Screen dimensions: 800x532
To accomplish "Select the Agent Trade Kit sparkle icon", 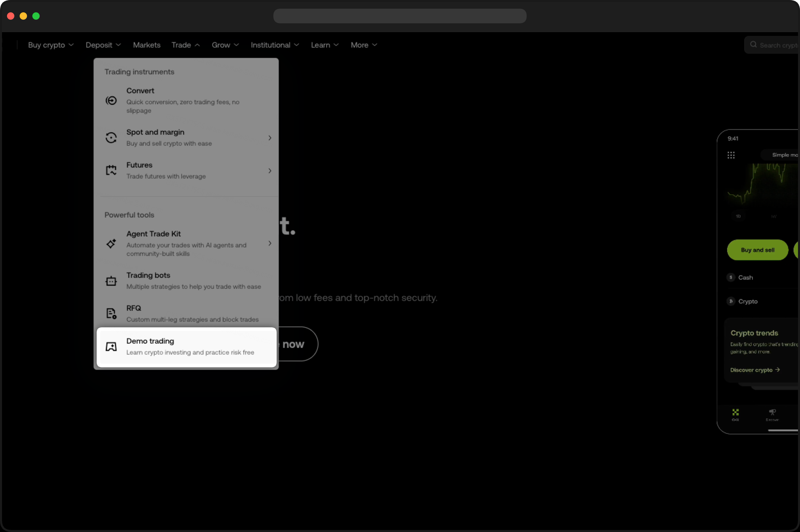I will pyautogui.click(x=111, y=243).
